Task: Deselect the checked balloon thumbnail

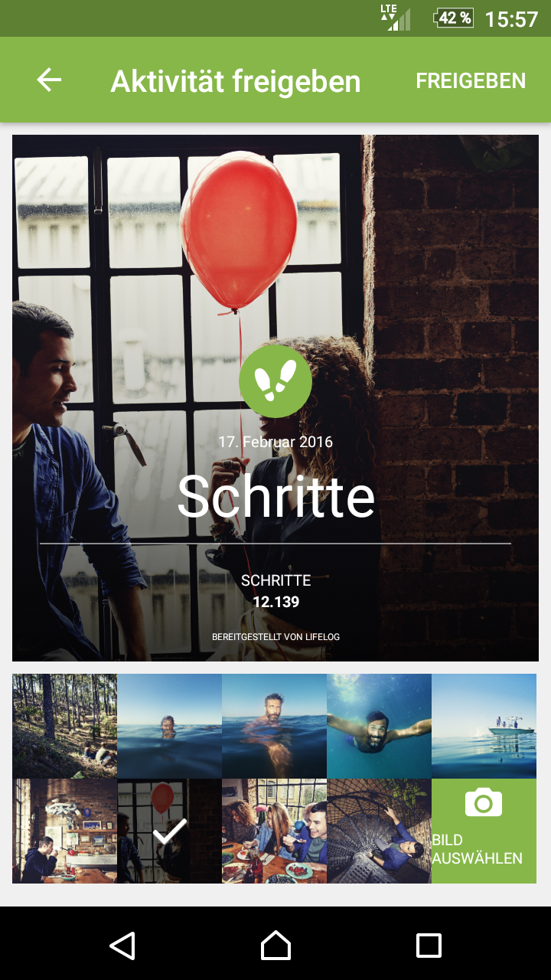Action: [x=170, y=831]
